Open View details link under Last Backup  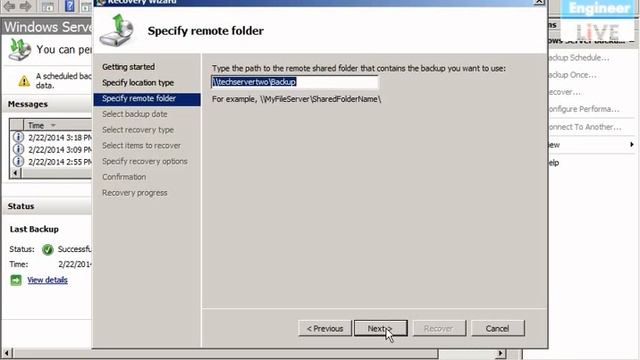point(47,280)
